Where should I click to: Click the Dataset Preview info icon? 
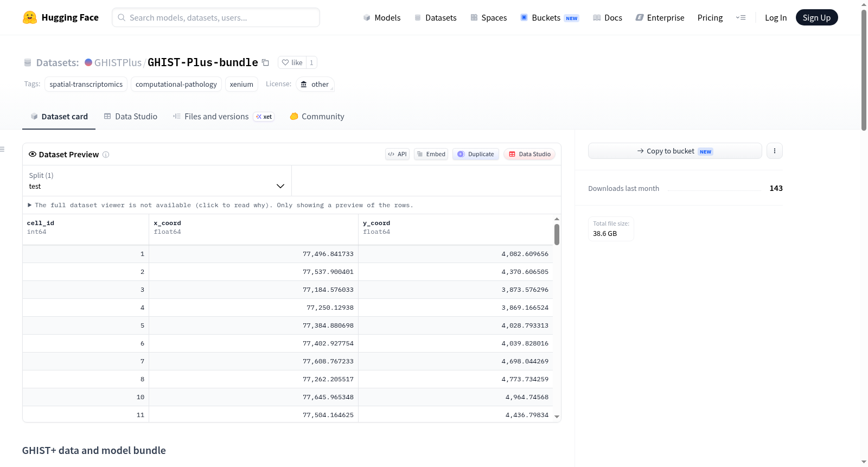106,155
